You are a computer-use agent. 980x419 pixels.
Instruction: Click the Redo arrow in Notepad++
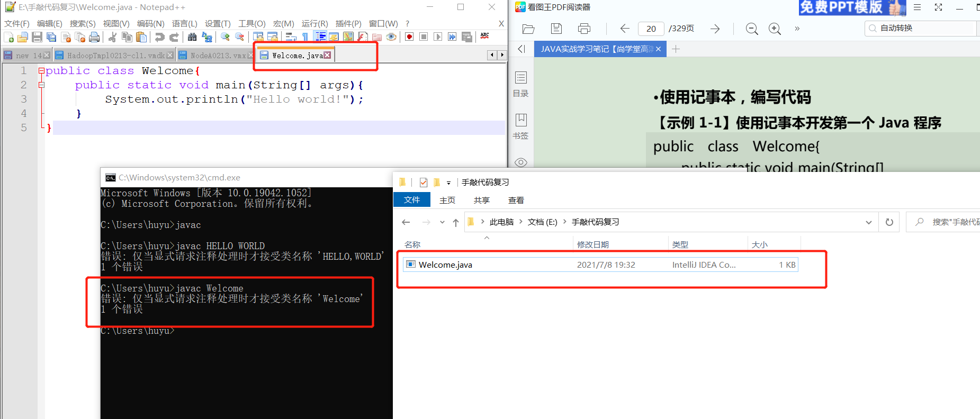pos(174,37)
